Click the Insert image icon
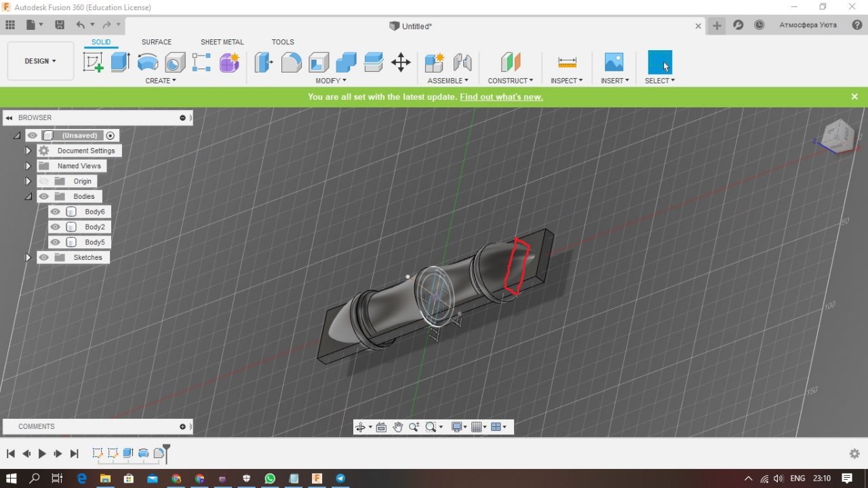The image size is (868, 488). click(x=614, y=62)
